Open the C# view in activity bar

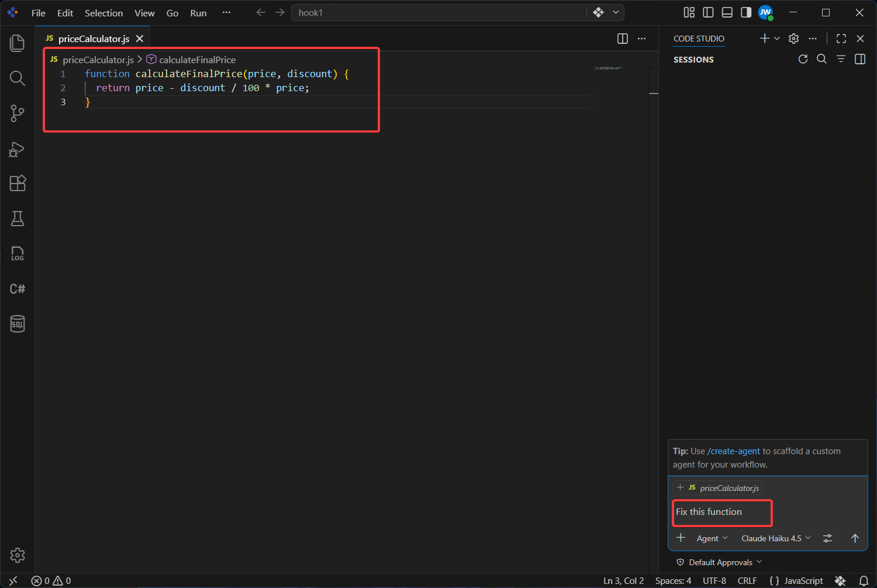click(x=18, y=289)
